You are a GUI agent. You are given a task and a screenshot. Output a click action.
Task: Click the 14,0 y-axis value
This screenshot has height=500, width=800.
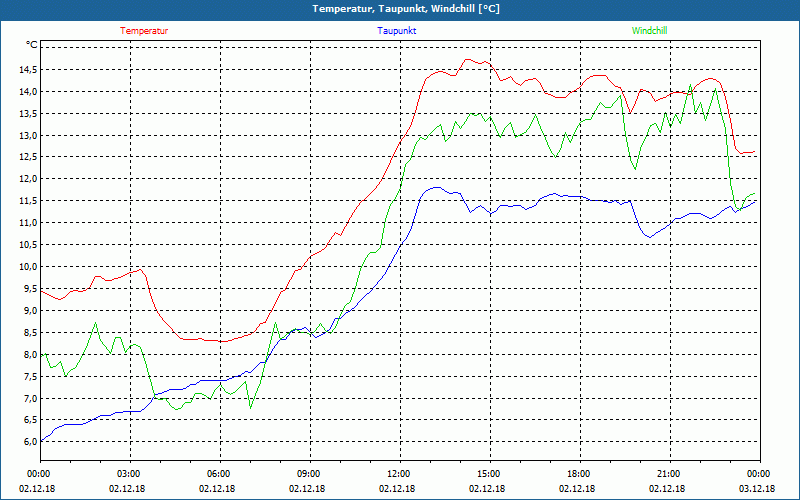[29, 92]
